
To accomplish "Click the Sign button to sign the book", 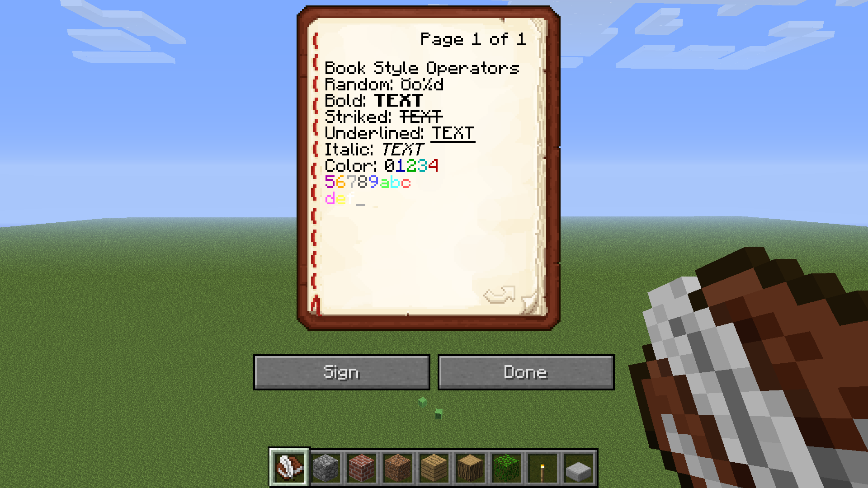I will click(342, 372).
